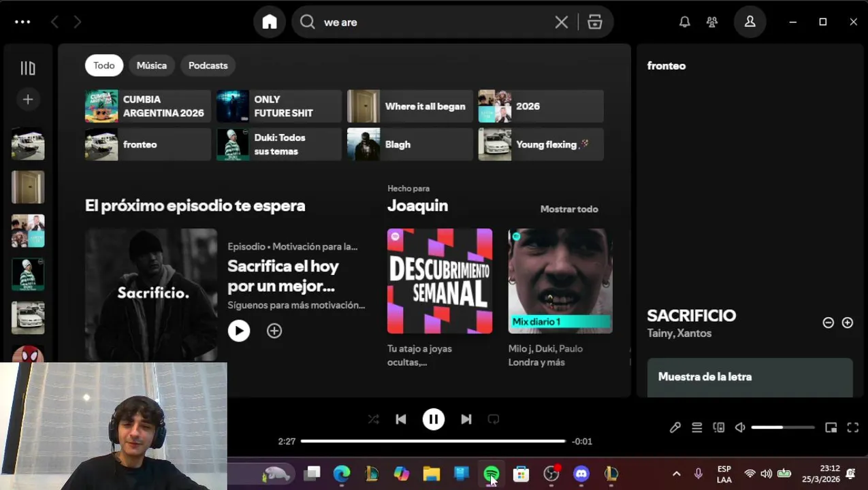Open the user profile menu
Image resolution: width=868 pixels, height=490 pixels.
click(x=750, y=22)
